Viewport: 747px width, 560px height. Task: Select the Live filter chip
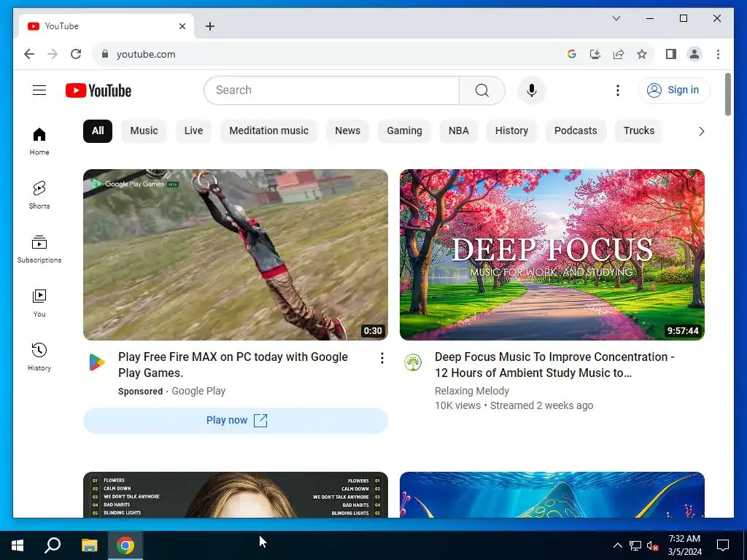(x=193, y=131)
